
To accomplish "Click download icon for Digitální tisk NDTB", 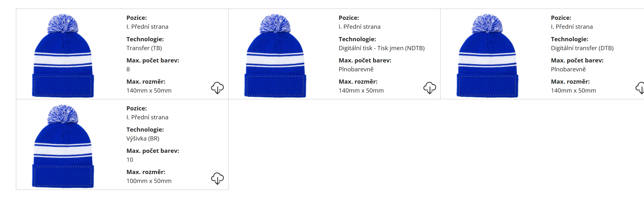I will [430, 88].
